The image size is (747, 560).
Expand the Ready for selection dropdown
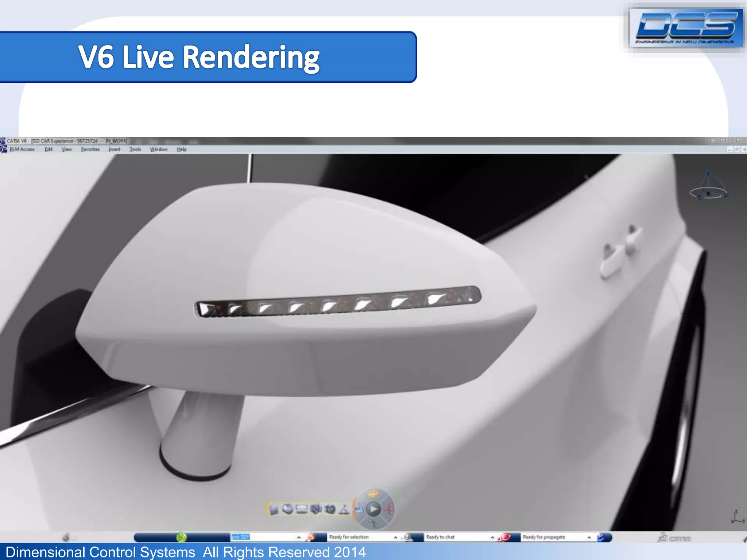click(x=395, y=537)
